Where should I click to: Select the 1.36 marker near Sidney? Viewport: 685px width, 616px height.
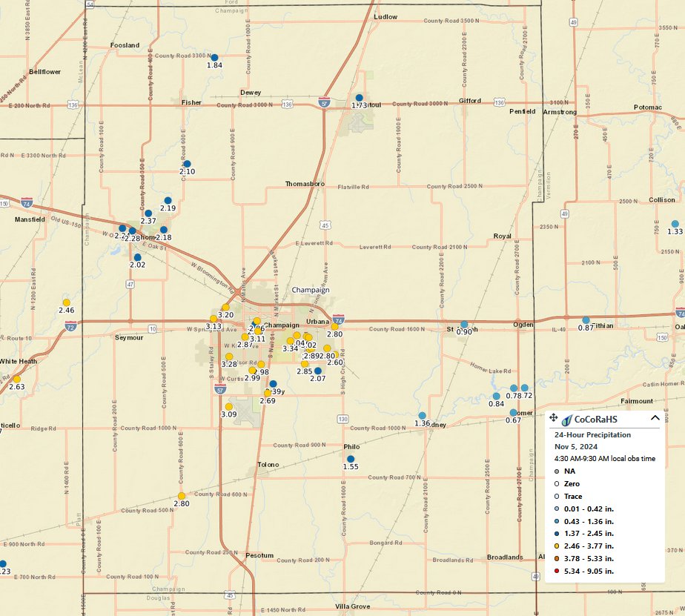point(422,415)
